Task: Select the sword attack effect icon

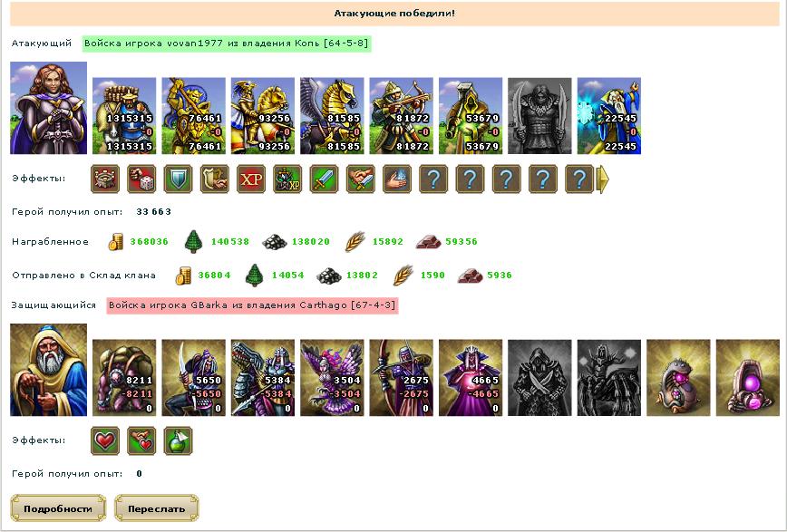Action: 325,179
